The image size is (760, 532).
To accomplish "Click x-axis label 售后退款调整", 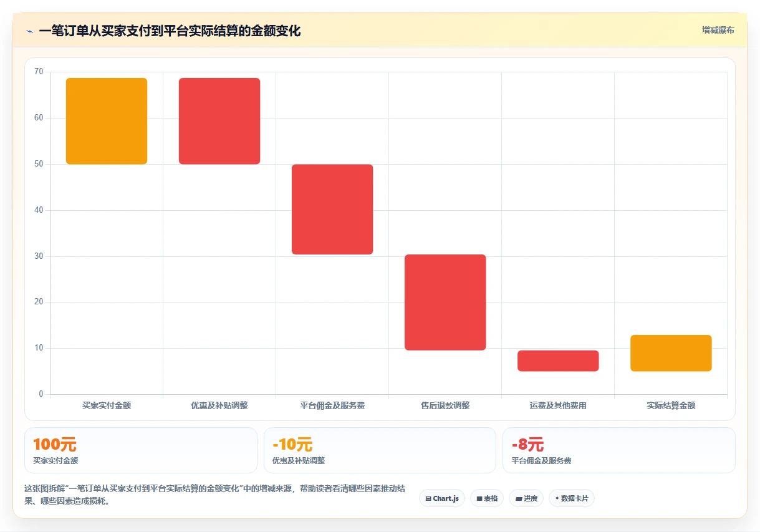I will (x=445, y=405).
